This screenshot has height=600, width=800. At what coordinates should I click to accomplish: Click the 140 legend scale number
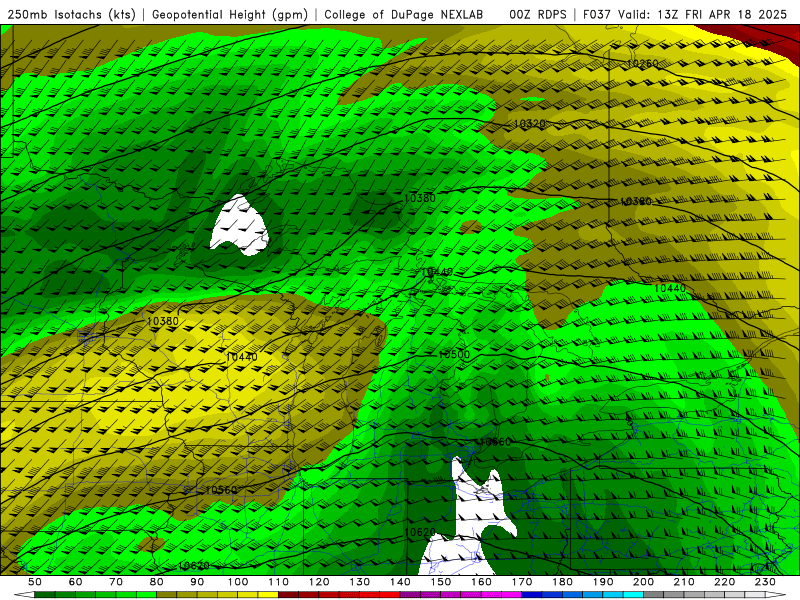[x=400, y=582]
